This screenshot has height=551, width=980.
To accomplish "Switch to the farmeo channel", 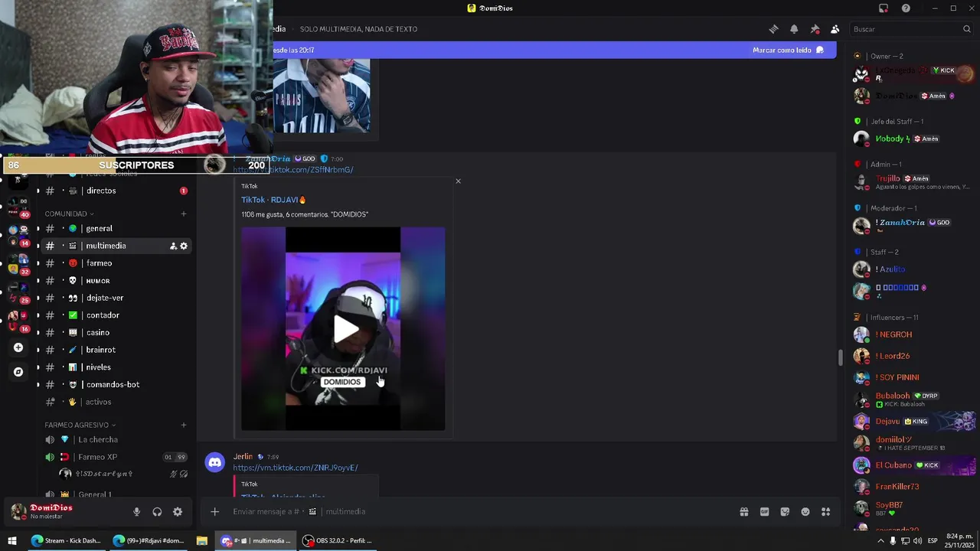I will [99, 263].
